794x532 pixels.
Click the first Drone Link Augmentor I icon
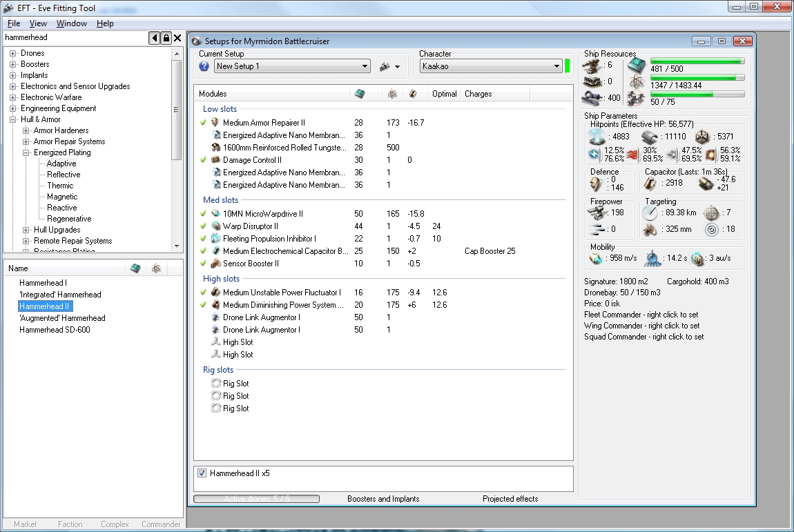tap(215, 317)
